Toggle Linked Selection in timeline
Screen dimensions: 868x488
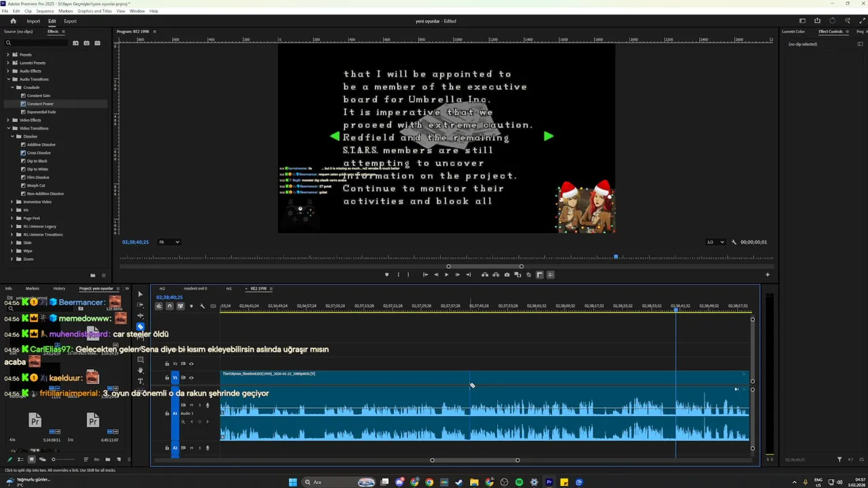(180, 306)
